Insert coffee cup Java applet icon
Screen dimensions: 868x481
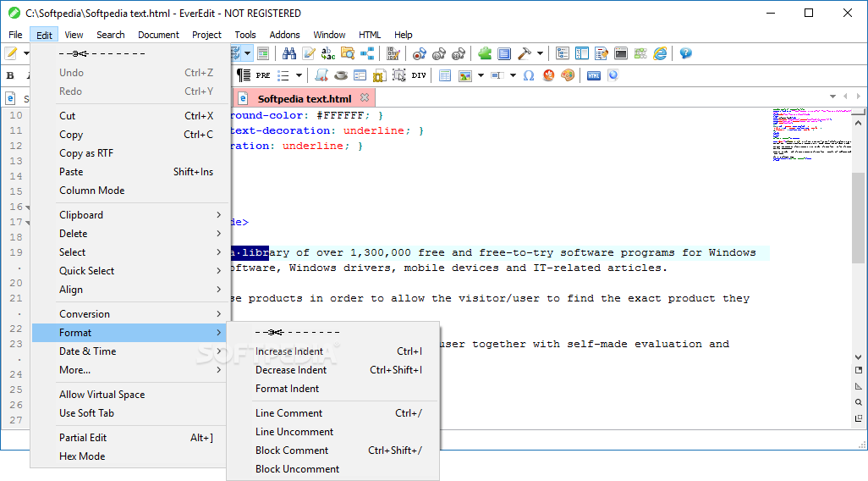pos(341,75)
